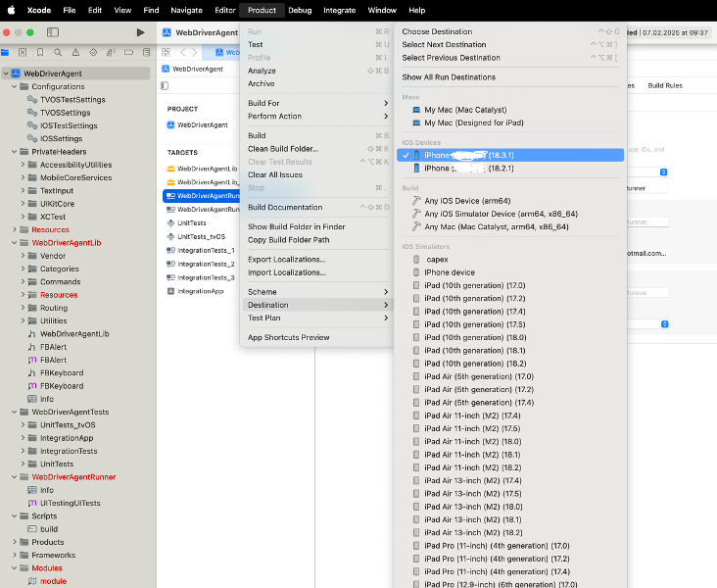717x588 pixels.
Task: Open the Bookmark navigator icon
Action: (x=40, y=53)
